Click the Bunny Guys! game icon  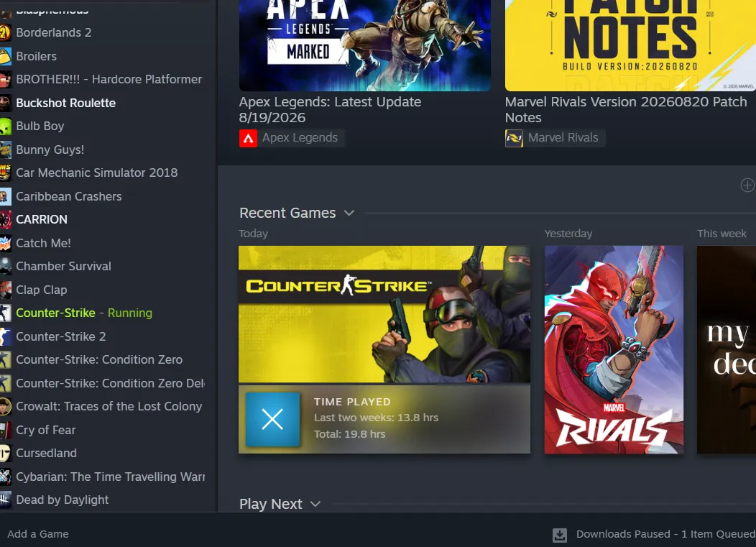(5, 150)
